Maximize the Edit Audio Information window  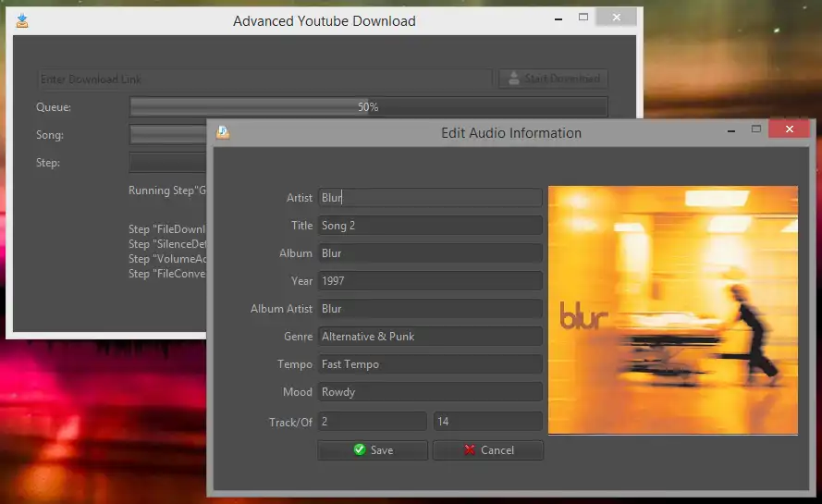[756, 129]
